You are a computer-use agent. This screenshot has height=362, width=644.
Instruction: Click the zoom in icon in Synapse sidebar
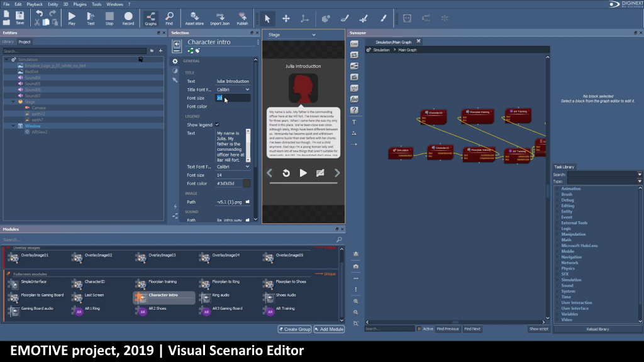click(x=356, y=301)
